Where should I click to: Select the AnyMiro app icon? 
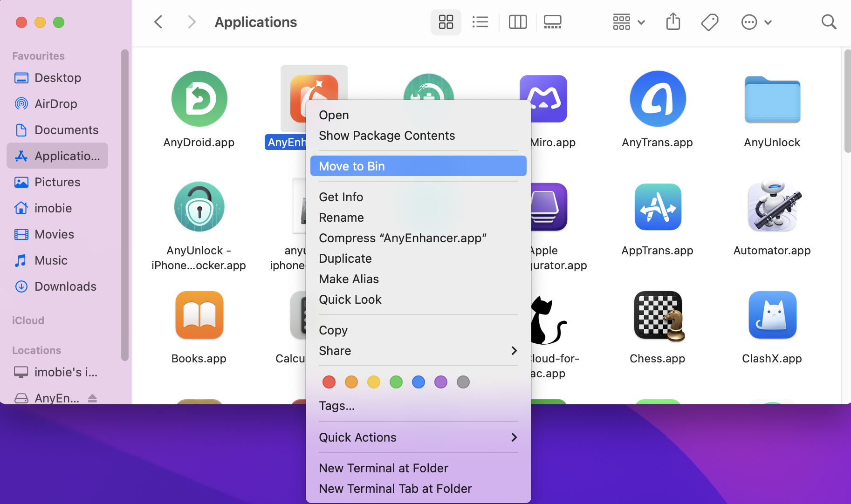point(544,98)
